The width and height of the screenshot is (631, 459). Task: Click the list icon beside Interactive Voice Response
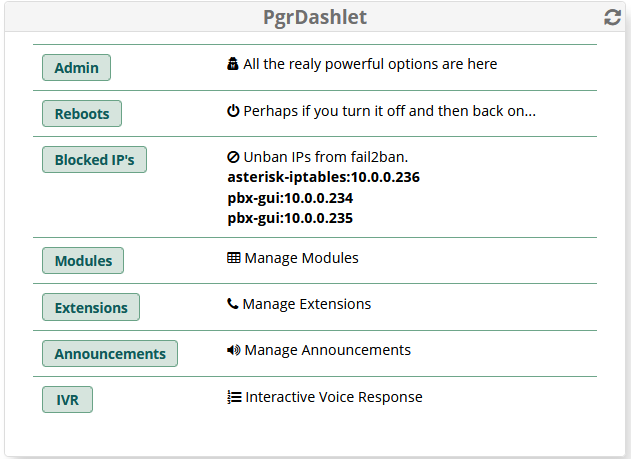coord(234,397)
